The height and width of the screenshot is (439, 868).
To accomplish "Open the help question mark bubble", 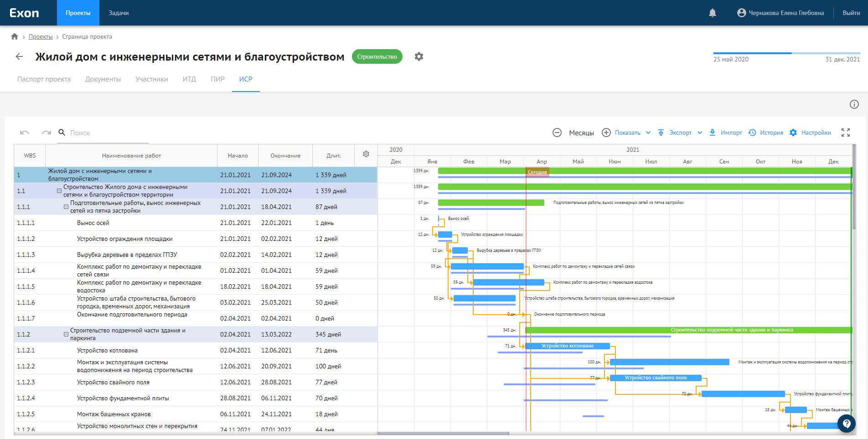I will [846, 424].
